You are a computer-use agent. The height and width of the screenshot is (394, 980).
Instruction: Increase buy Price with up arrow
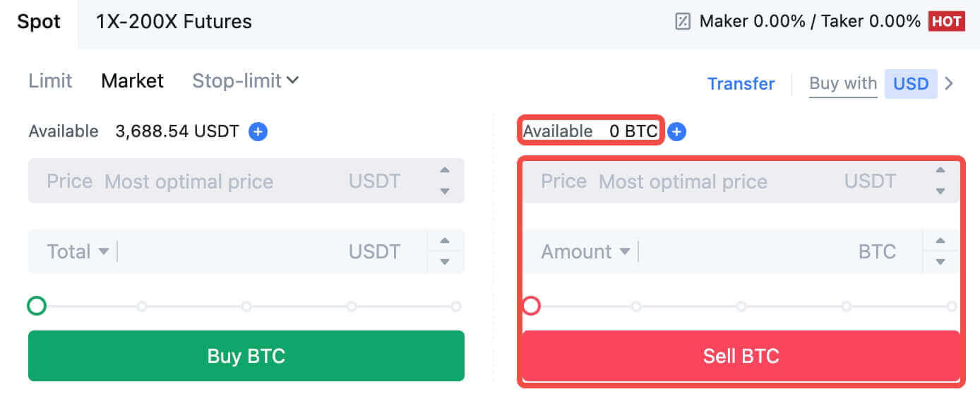coord(444,170)
